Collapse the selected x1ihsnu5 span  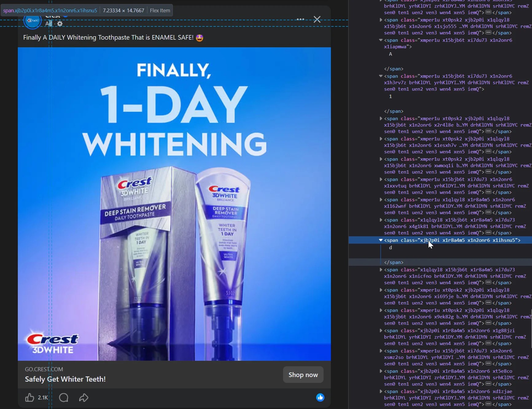pos(381,240)
